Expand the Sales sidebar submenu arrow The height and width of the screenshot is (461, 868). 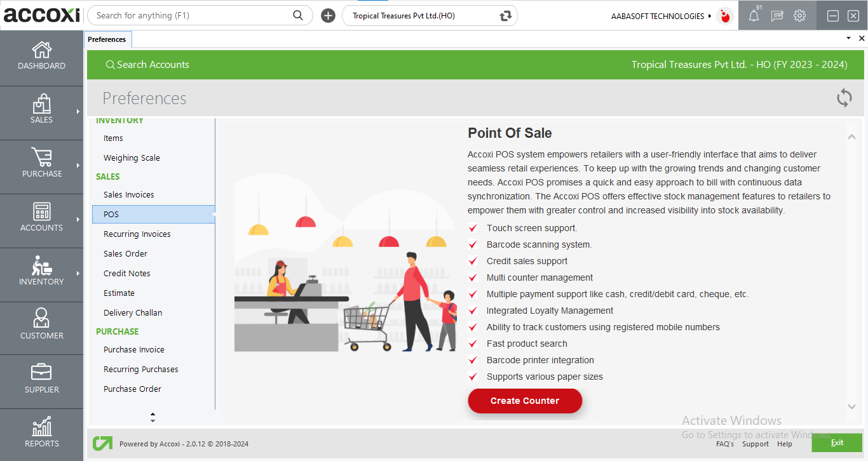(78, 112)
